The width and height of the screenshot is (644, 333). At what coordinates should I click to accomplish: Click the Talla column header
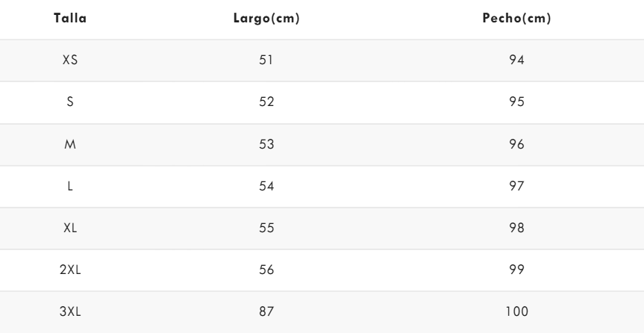pyautogui.click(x=70, y=19)
